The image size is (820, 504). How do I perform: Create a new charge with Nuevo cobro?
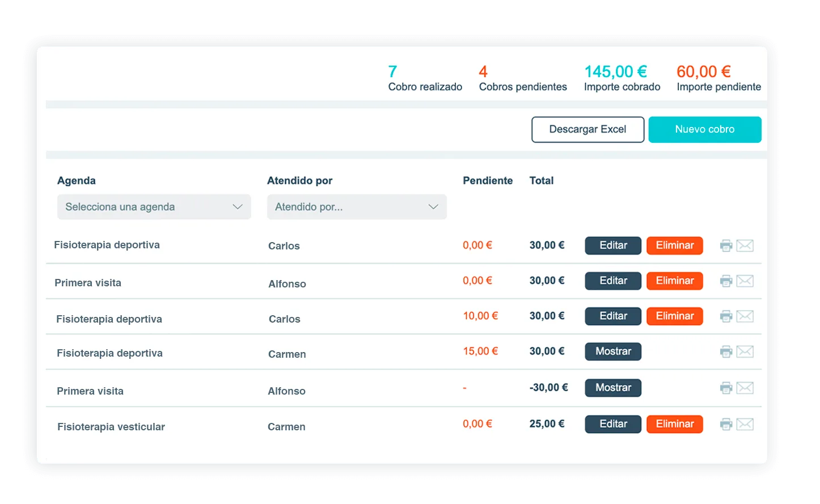[x=705, y=129]
